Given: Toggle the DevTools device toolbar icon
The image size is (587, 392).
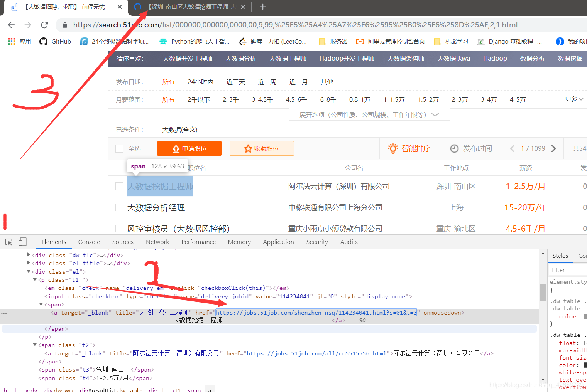Looking at the screenshot, I should (22, 242).
